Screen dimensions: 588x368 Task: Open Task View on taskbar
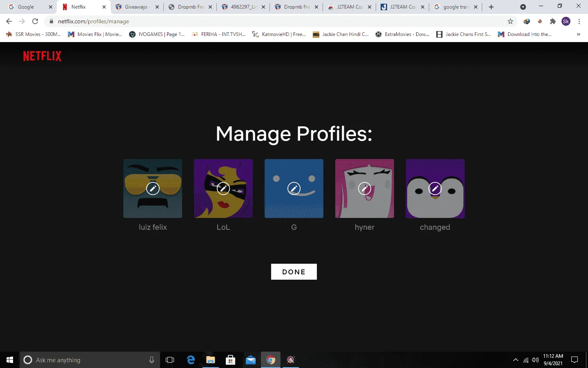pyautogui.click(x=170, y=360)
